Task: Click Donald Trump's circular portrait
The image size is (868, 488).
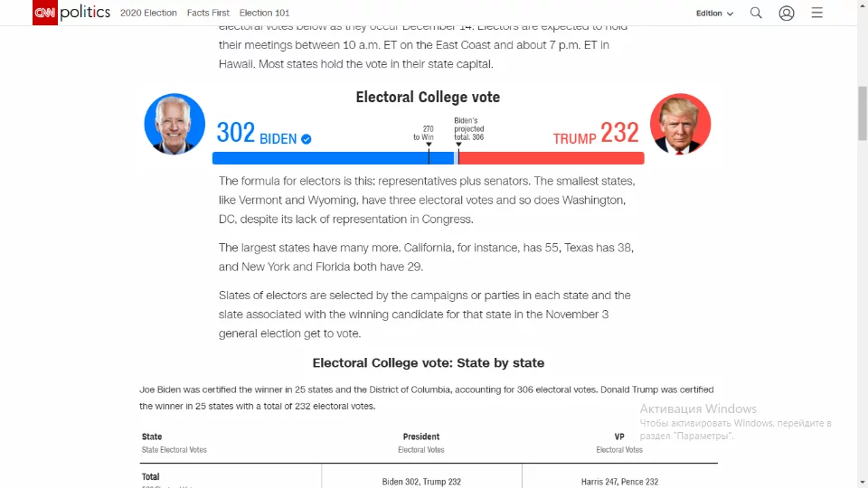Action: [680, 124]
